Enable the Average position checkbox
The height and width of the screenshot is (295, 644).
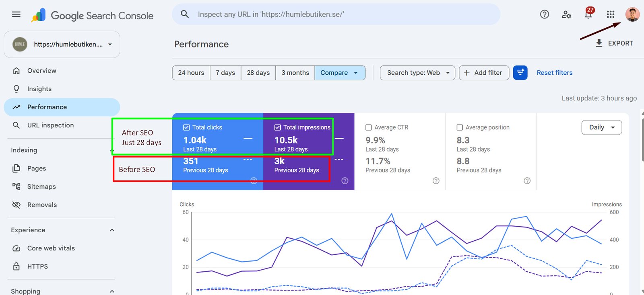click(460, 127)
